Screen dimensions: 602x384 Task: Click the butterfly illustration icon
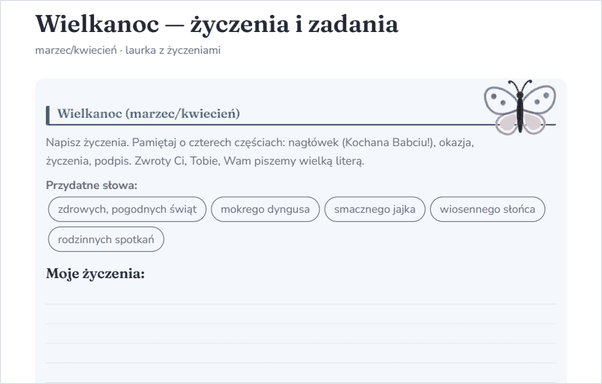point(519,107)
